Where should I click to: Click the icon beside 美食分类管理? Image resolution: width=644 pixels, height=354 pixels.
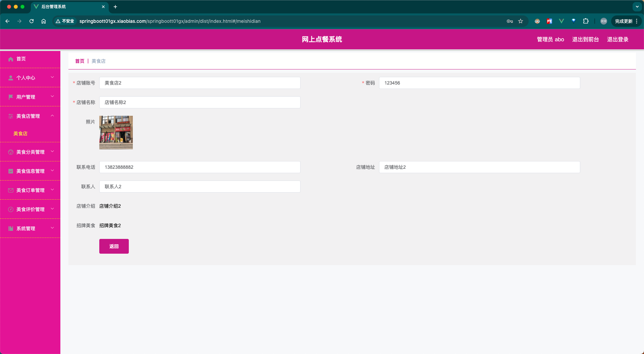tap(11, 152)
